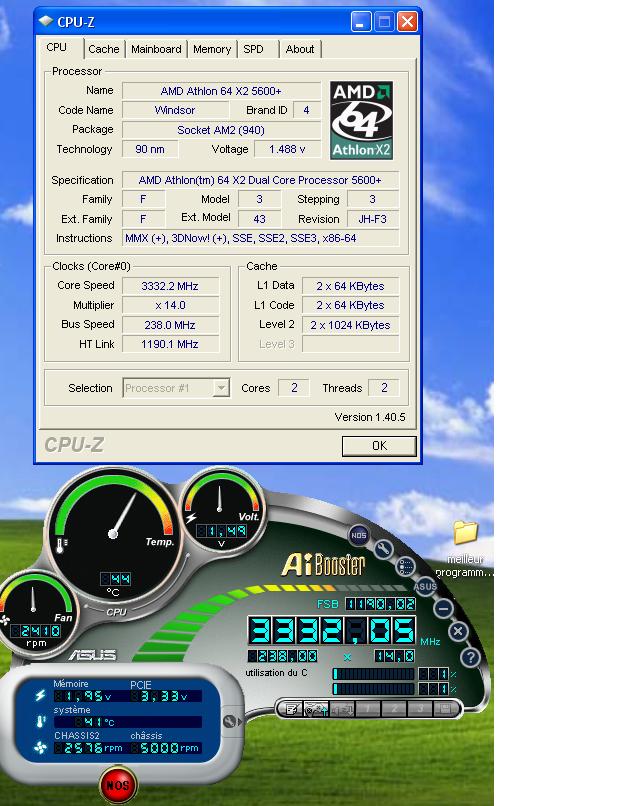
Task: Click the HT Link 1190.1 MHz value
Action: tap(170, 344)
